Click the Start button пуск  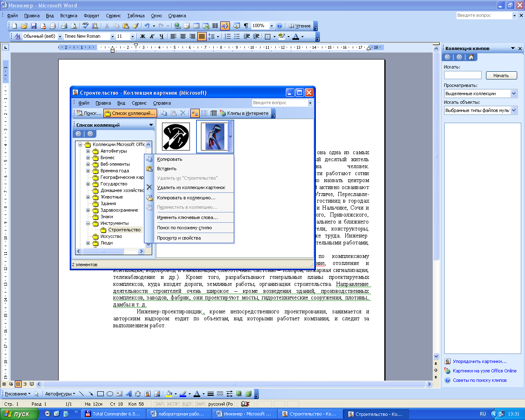click(19, 414)
